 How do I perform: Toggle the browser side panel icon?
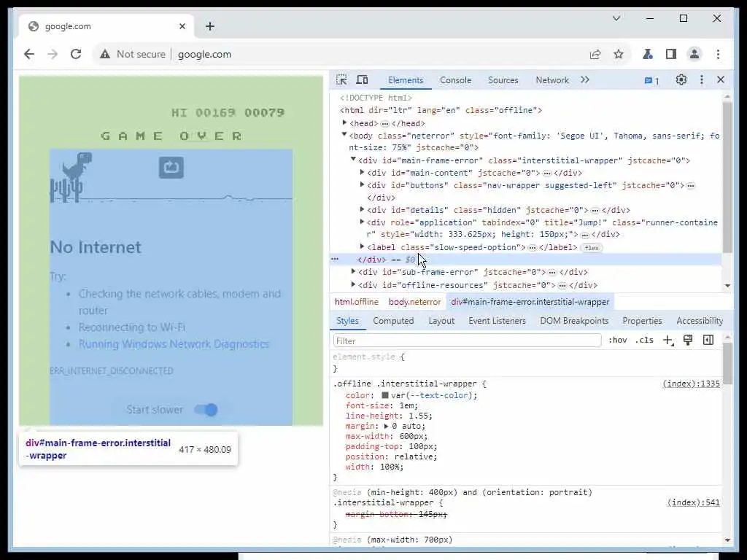pos(671,54)
